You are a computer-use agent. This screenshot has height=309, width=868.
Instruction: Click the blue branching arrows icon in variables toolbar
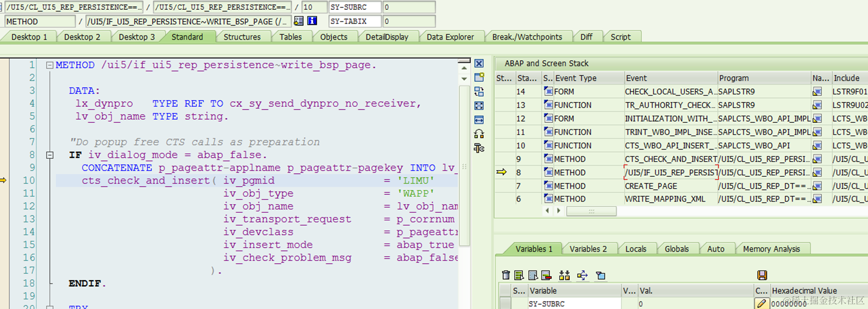582,275
